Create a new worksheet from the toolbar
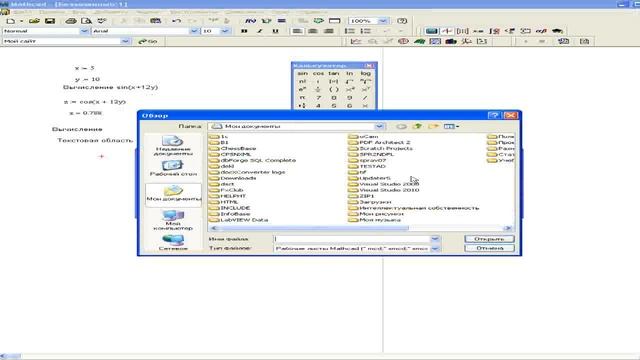Viewport: 640px width, 360px height. pyautogui.click(x=11, y=21)
